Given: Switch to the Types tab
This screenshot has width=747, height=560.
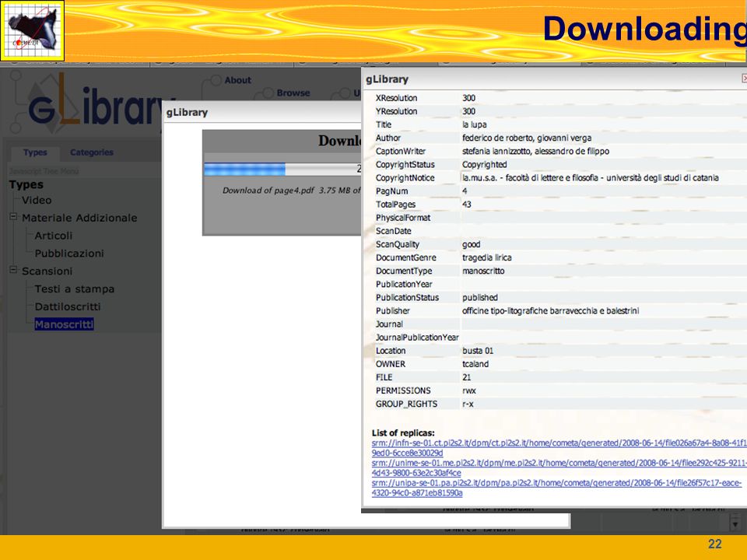Looking at the screenshot, I should (x=35, y=152).
